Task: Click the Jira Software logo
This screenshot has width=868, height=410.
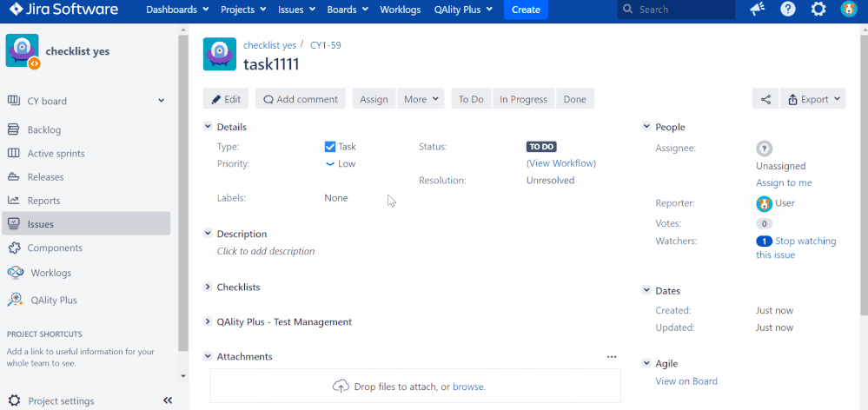Action: coord(63,10)
